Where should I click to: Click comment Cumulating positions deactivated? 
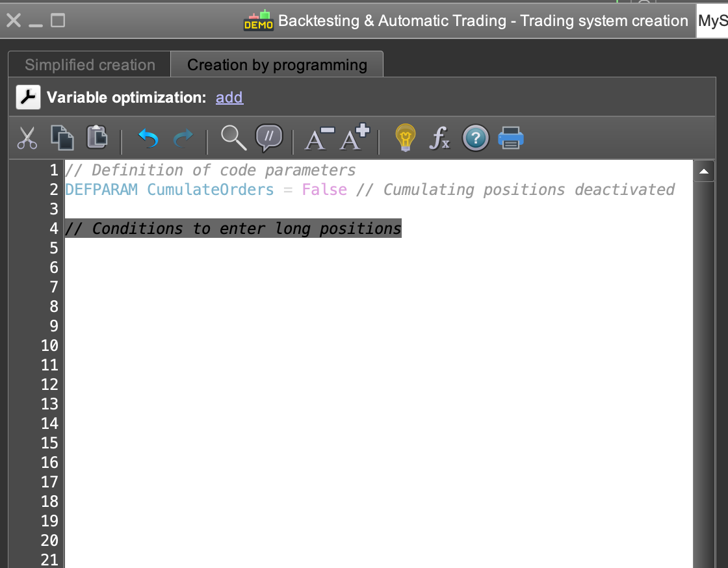tap(515, 190)
